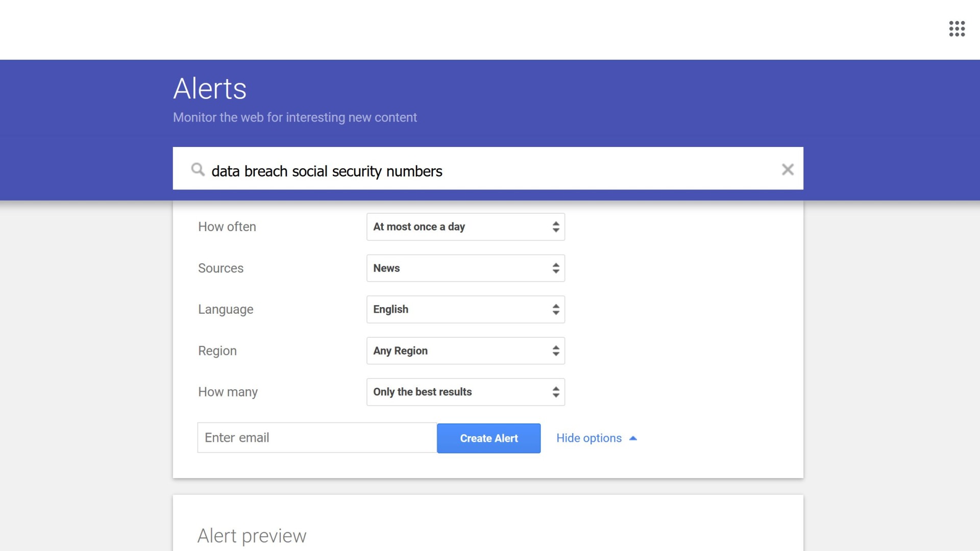Expand the 'Region' dropdown selector

pos(465,350)
